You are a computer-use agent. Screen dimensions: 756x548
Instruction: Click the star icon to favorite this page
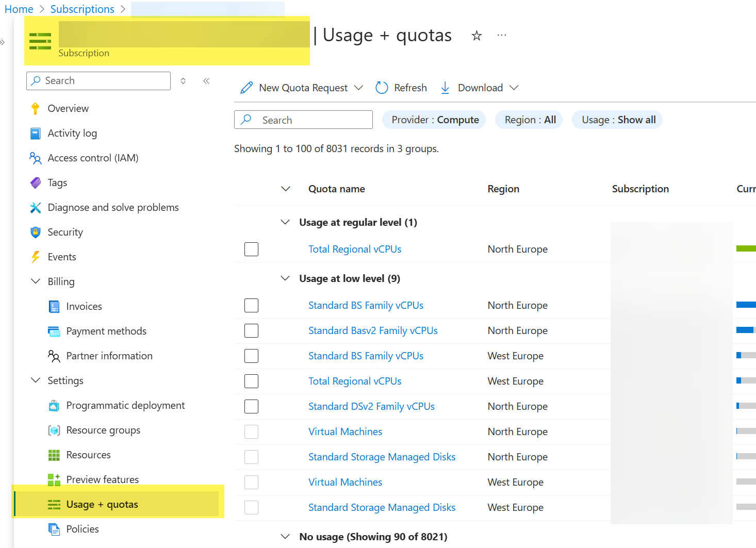[476, 36]
